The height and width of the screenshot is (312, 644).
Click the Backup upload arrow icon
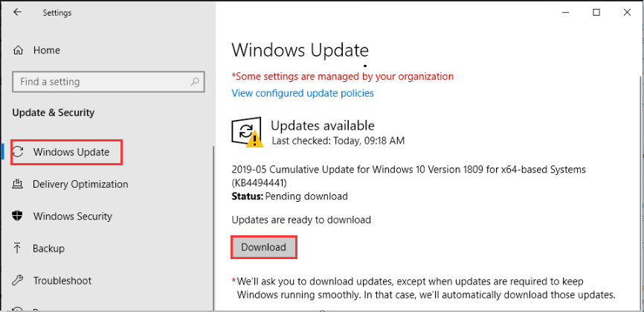tap(17, 248)
